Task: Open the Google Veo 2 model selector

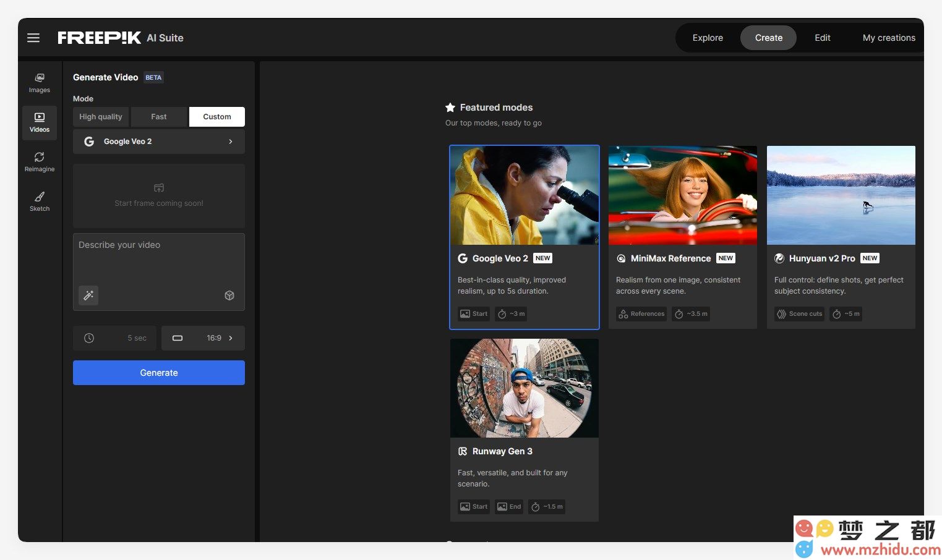Action: (159, 142)
